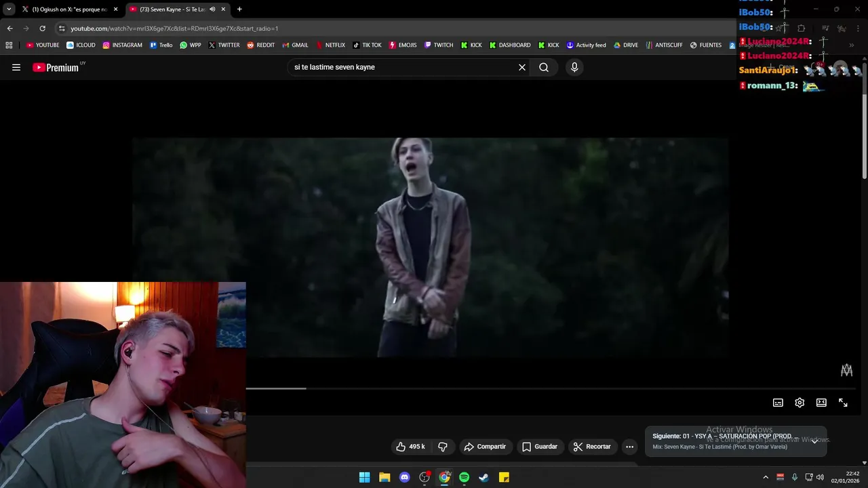Click the Compartir share button
Image resolution: width=868 pixels, height=488 pixels.
click(x=485, y=447)
